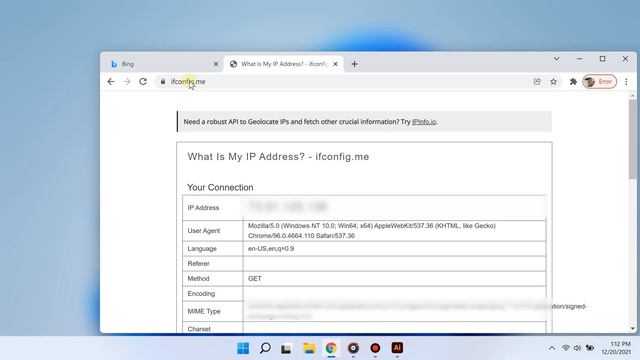Click the Your Connection heading

click(x=220, y=187)
